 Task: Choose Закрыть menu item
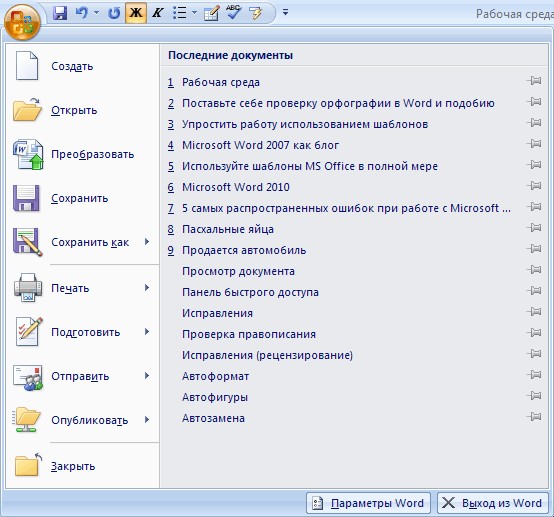83,466
